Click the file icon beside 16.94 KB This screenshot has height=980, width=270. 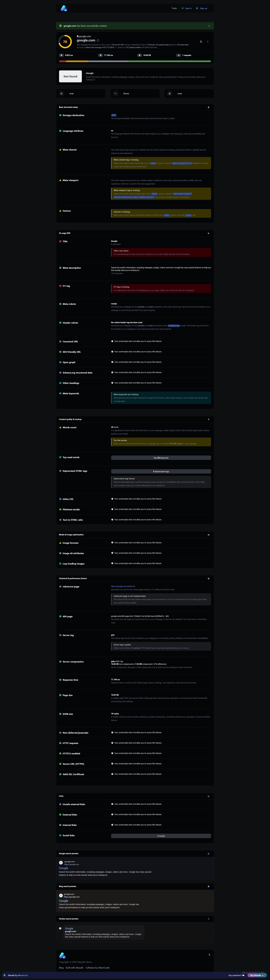(x=140, y=55)
